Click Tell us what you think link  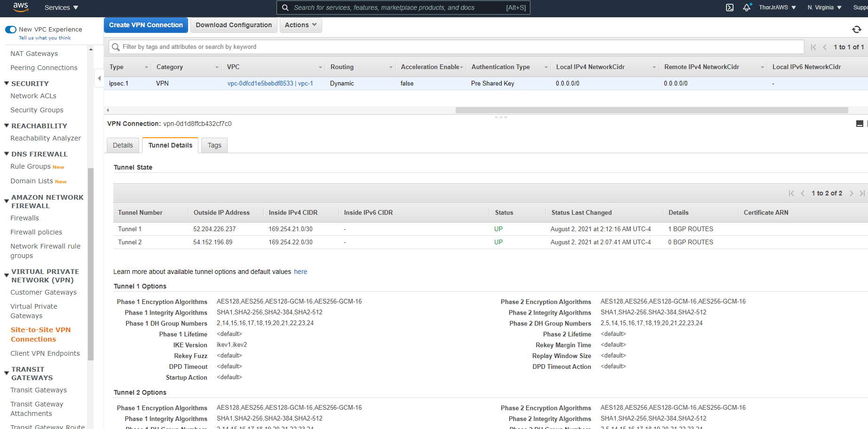(45, 38)
